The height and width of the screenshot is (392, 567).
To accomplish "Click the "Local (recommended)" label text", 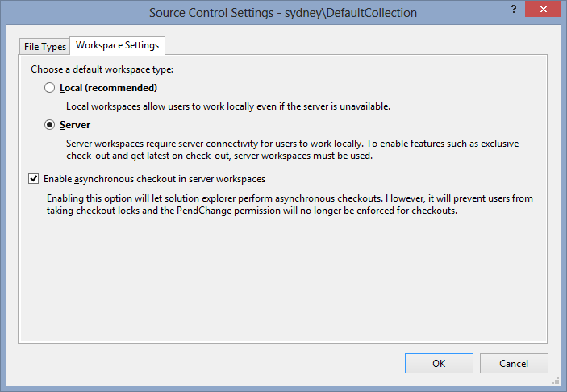I will coord(109,88).
